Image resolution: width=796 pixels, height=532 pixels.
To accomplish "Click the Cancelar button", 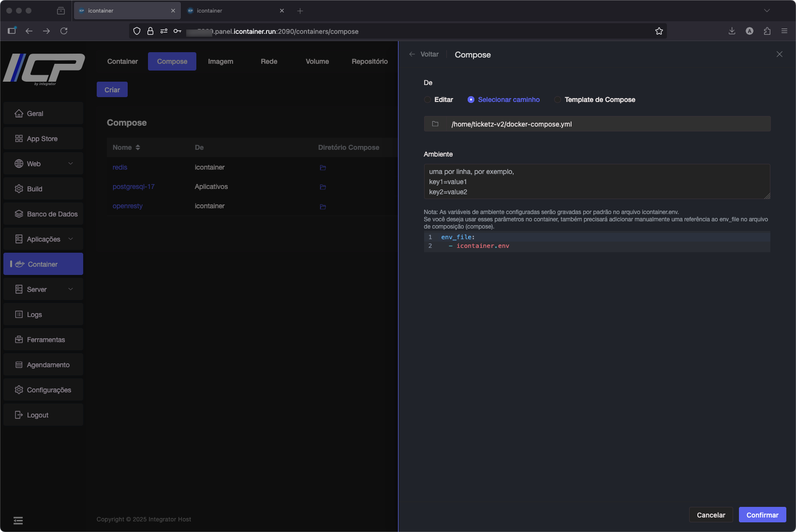I will coord(711,515).
